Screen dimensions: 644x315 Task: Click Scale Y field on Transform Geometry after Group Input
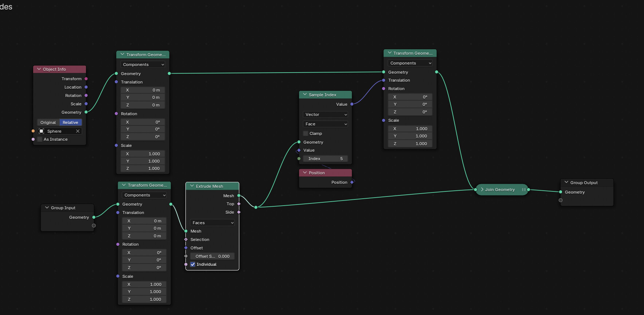click(x=145, y=292)
